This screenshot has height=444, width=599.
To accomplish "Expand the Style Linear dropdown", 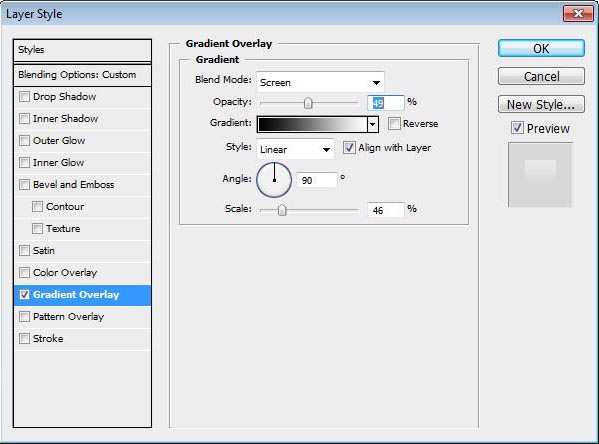I will [295, 149].
